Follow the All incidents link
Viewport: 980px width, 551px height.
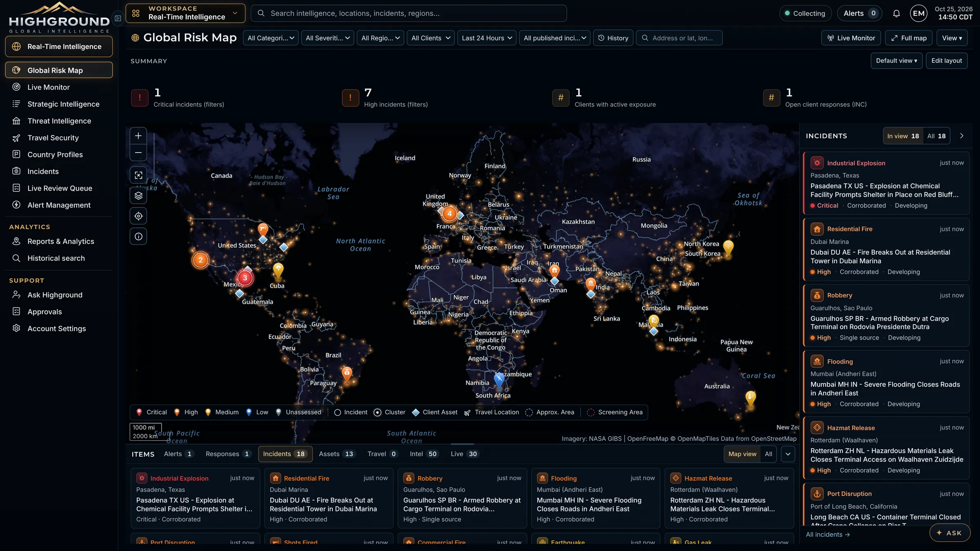click(828, 534)
